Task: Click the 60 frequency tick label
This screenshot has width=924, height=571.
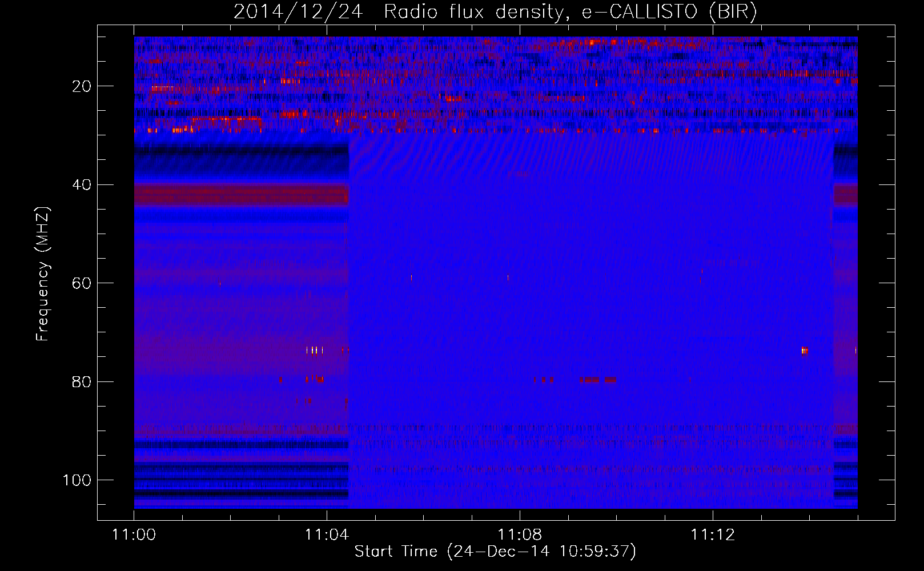Action: (x=82, y=283)
